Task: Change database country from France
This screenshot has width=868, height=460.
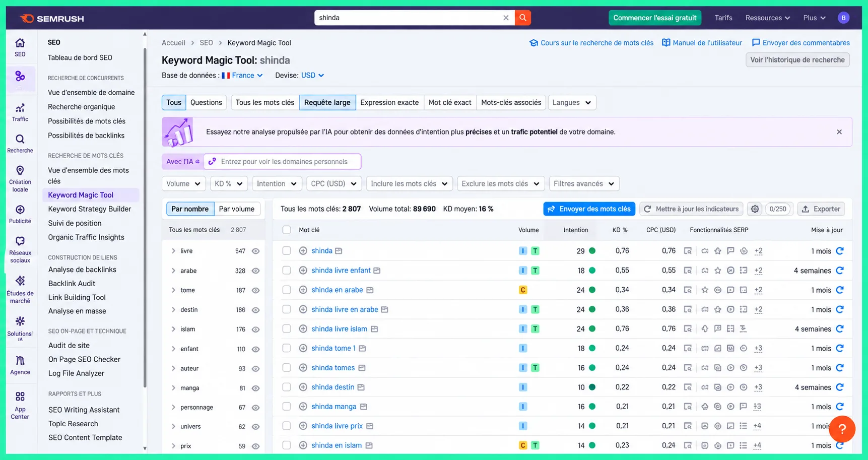Action: click(x=242, y=76)
